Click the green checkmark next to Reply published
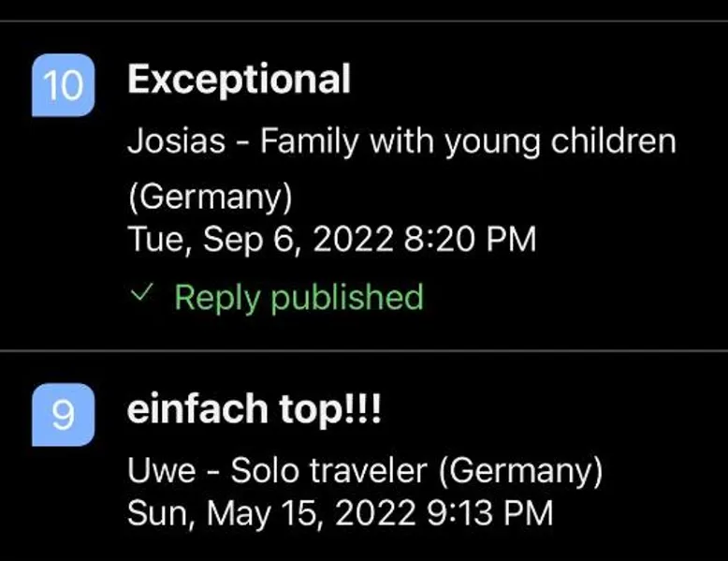Image resolution: width=728 pixels, height=561 pixels. pyautogui.click(x=141, y=293)
